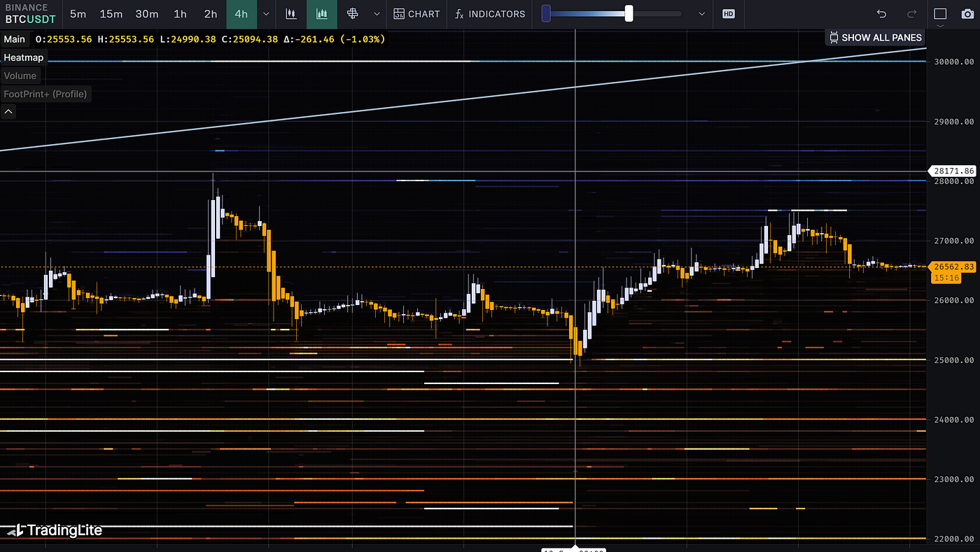980x552 pixels.
Task: Select the Main layer label
Action: 15,39
